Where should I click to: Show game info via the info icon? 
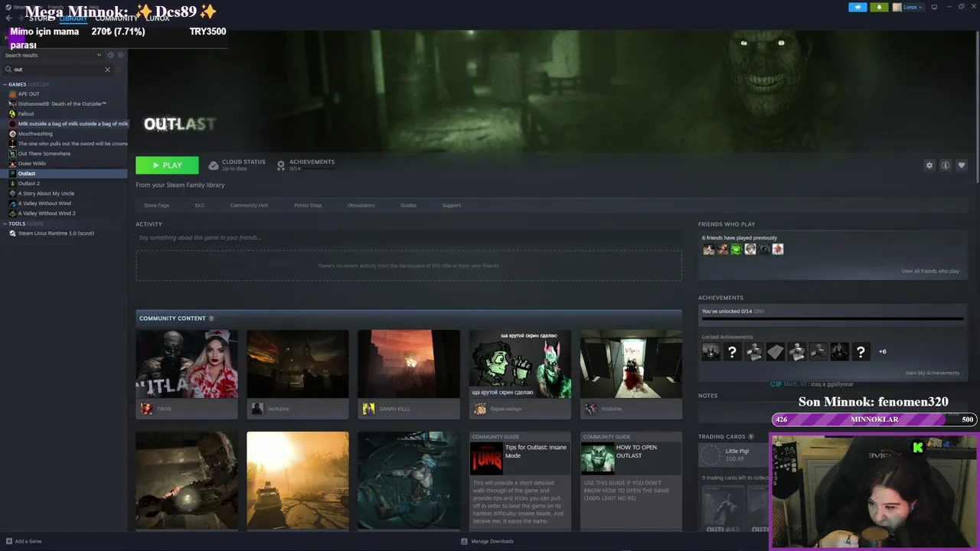(946, 165)
